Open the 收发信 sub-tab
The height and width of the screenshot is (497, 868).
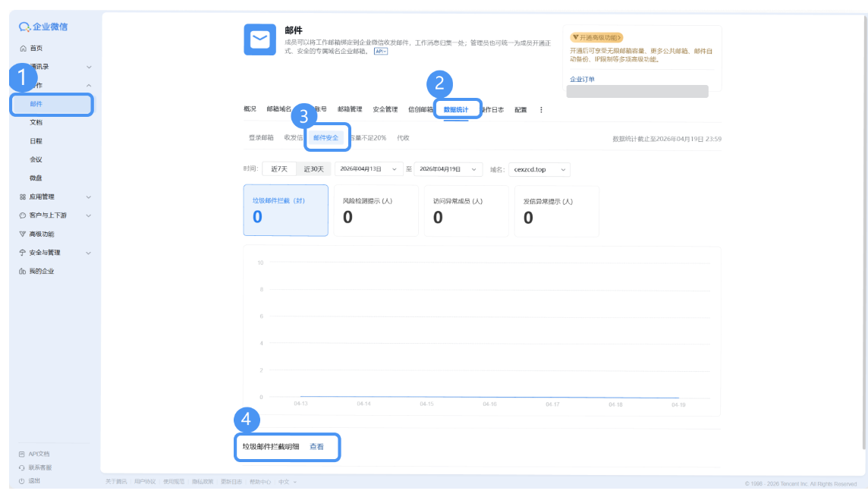[294, 138]
